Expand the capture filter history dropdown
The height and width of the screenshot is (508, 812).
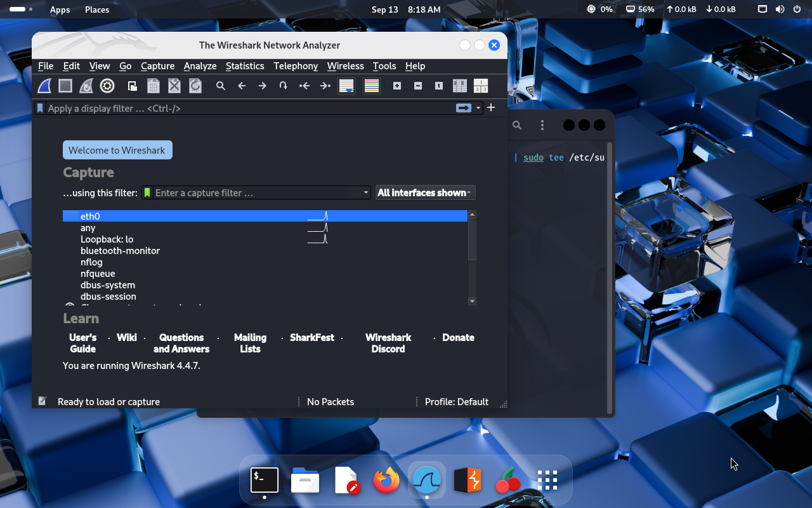click(x=366, y=192)
